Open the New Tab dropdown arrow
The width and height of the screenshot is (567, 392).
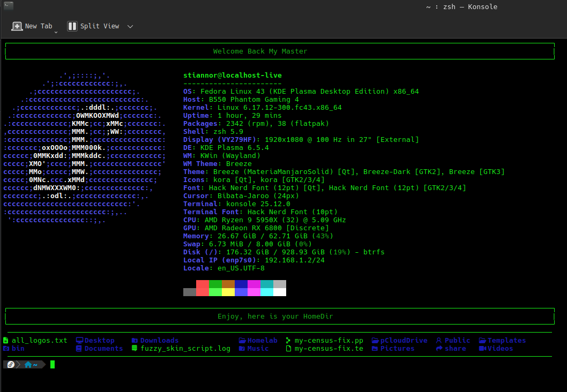click(56, 32)
